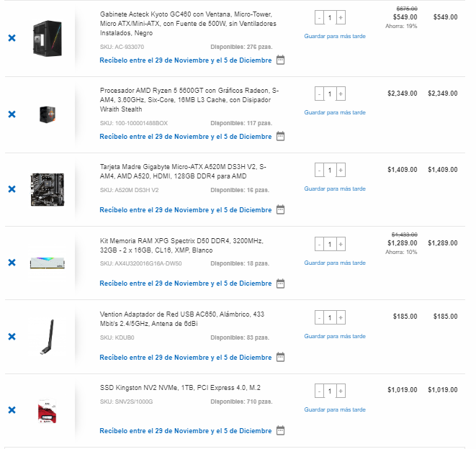Delete the Gigabyte A520M motherboard from cart
This screenshot has width=476, height=449.
pyautogui.click(x=12, y=189)
